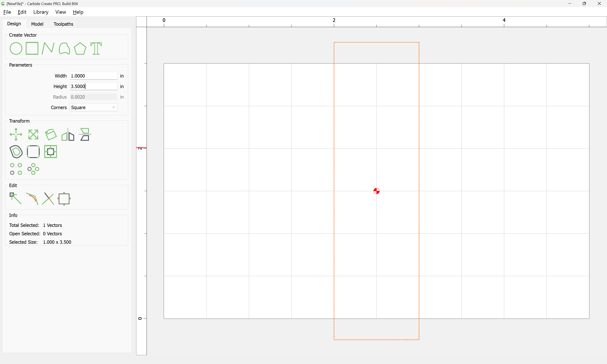The width and height of the screenshot is (607, 364).
Task: Click the Rotate transform icon
Action: click(x=51, y=134)
